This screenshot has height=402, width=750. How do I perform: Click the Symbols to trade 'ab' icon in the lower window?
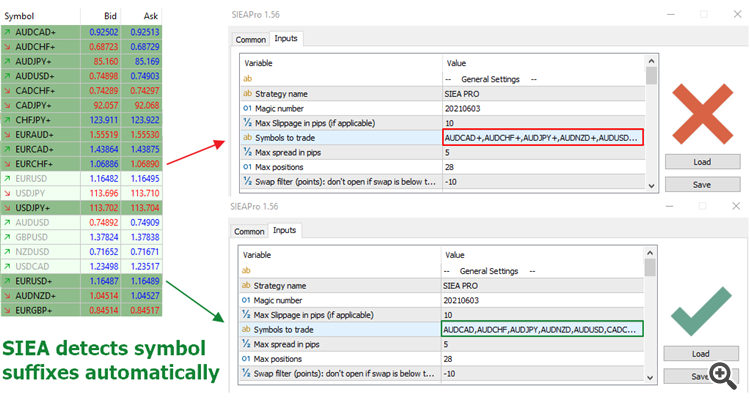(x=246, y=329)
